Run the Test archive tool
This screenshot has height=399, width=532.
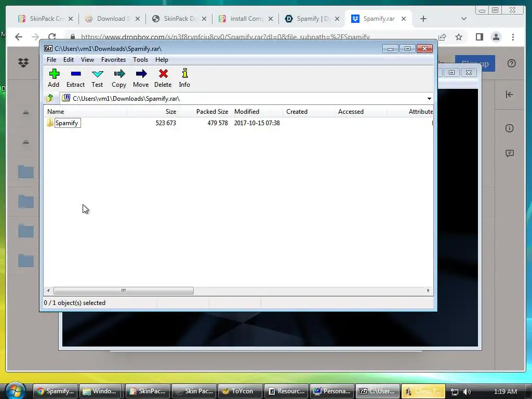click(97, 78)
